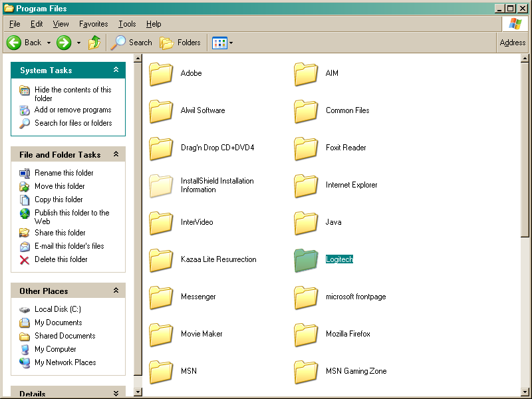This screenshot has height=399, width=532.
Task: Select the Internet Explorer folder icon
Action: pyautogui.click(x=306, y=186)
